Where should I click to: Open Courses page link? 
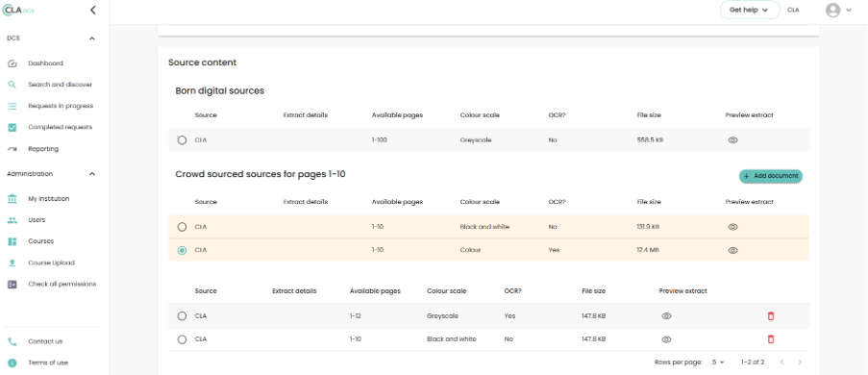(x=41, y=241)
